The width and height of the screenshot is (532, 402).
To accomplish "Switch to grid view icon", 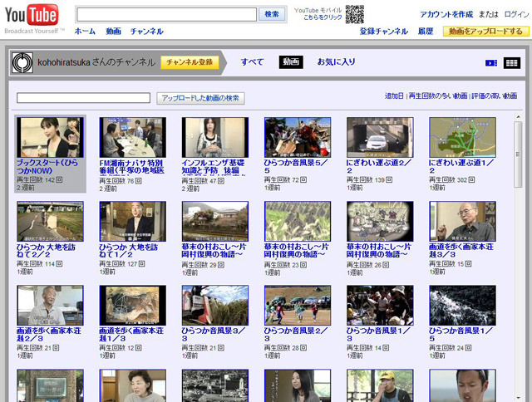I will coord(512,63).
